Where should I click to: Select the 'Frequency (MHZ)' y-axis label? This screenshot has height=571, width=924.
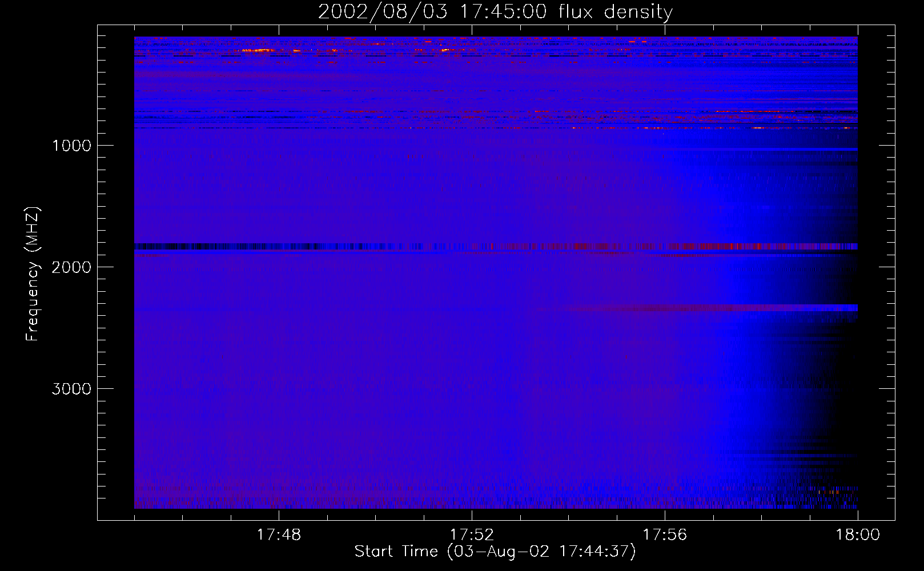(x=33, y=274)
